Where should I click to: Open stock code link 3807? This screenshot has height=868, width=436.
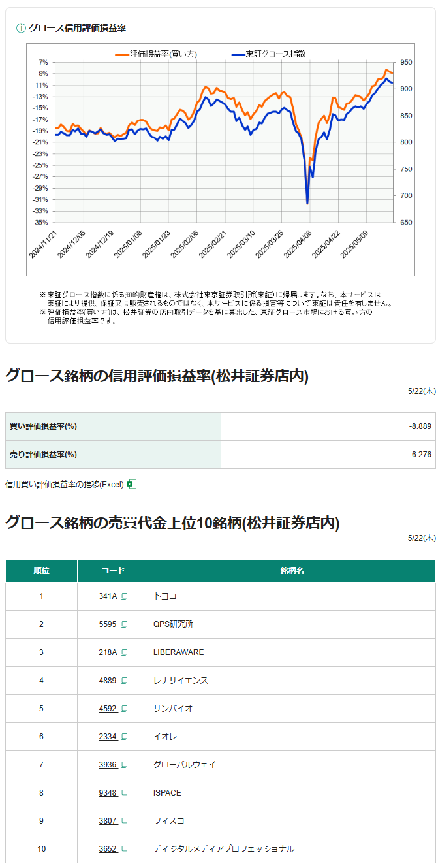[108, 821]
